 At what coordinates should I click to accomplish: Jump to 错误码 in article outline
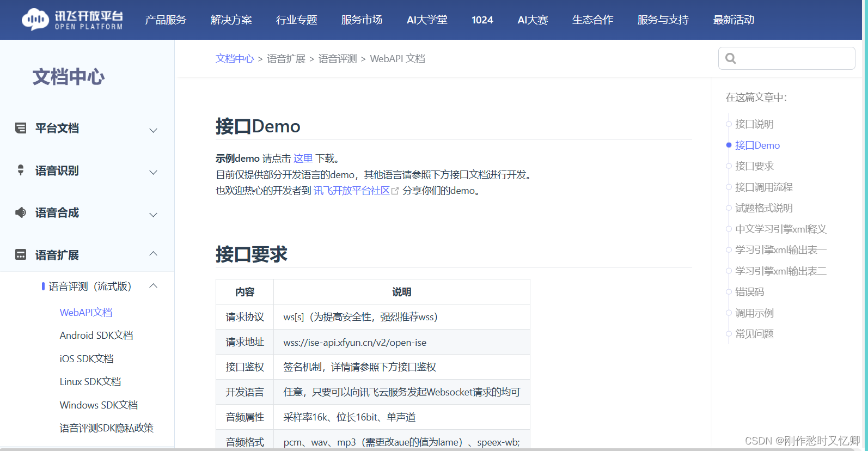pyautogui.click(x=750, y=292)
